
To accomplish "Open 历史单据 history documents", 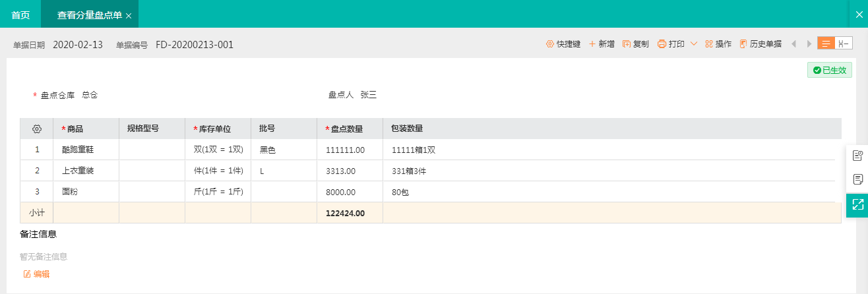I will click(760, 44).
